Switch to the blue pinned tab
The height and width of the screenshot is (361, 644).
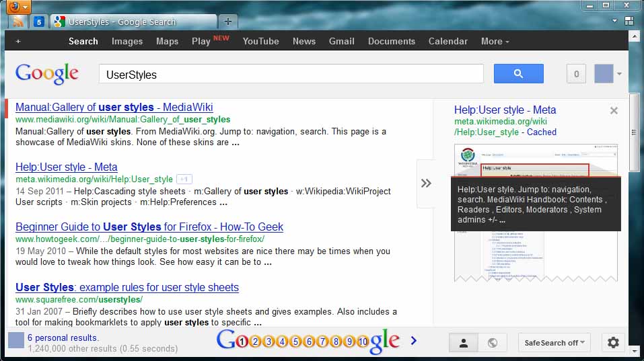38,22
